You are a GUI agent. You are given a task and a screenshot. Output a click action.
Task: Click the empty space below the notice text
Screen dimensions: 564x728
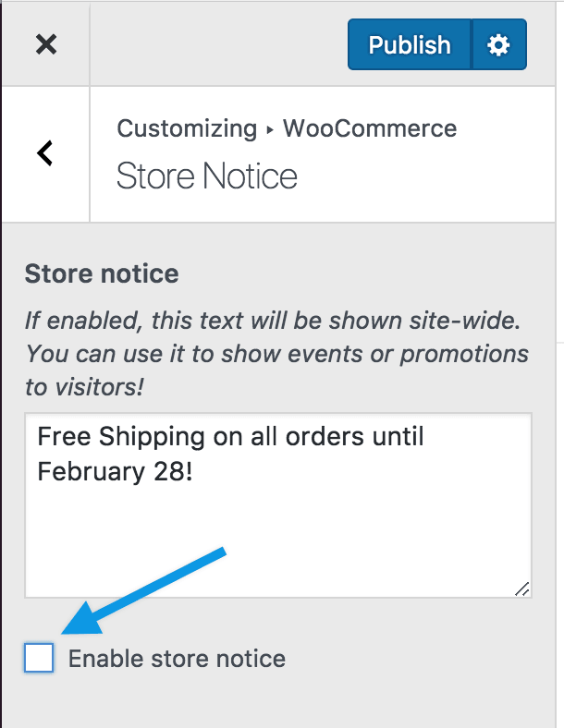point(277,545)
